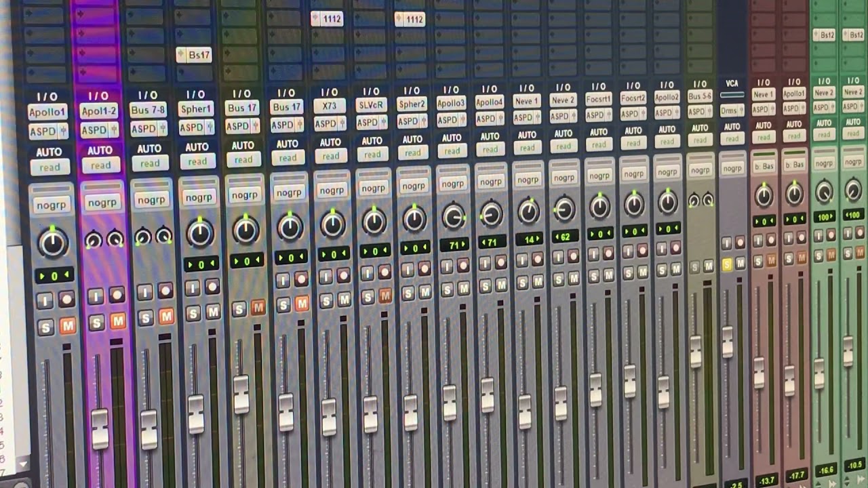Screen dimensions: 868x488
Task: Solo the Spher1 track
Action: click(193, 313)
